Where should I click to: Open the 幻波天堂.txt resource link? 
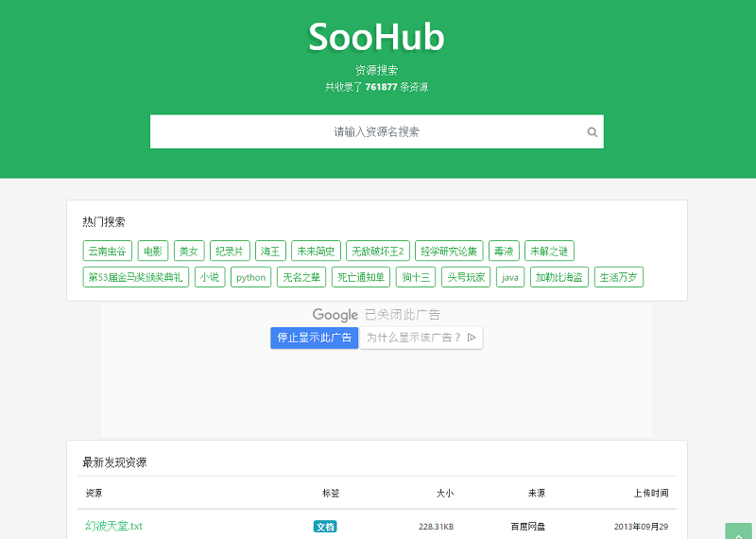(x=113, y=526)
